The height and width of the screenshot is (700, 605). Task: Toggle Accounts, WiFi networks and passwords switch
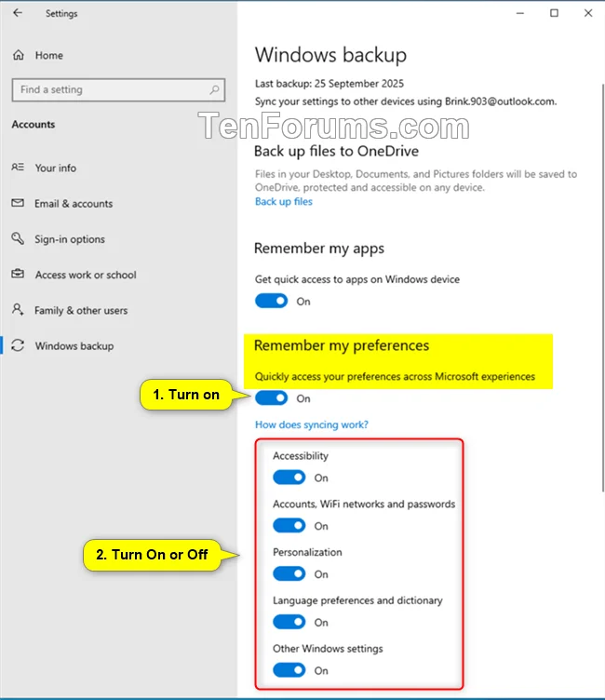(x=289, y=525)
